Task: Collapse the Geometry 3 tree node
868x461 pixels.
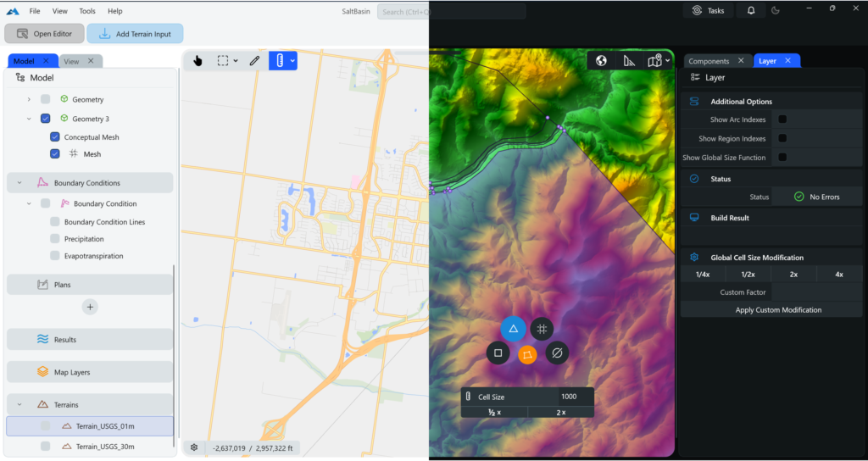Action: click(x=29, y=119)
